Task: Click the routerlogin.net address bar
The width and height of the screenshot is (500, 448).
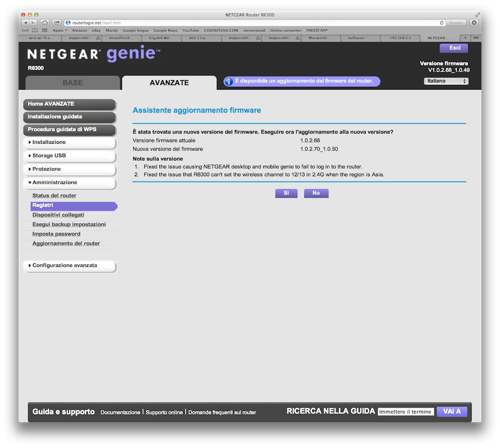Action: (254, 22)
